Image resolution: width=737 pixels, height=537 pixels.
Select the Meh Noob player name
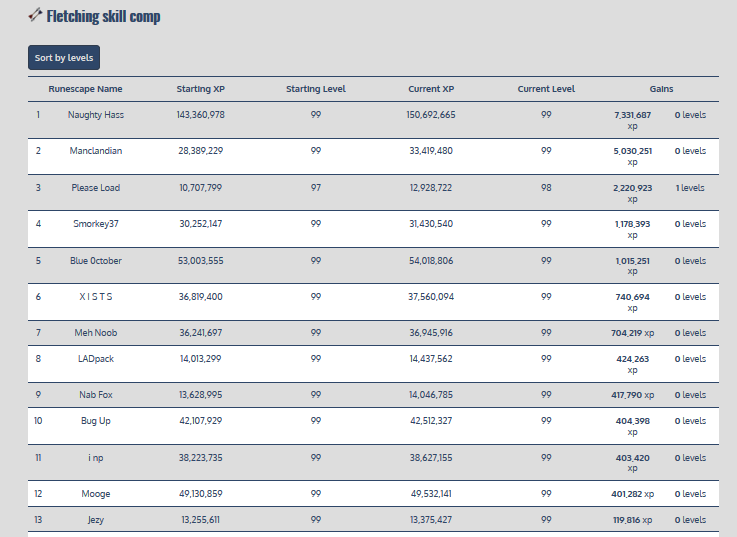96,333
